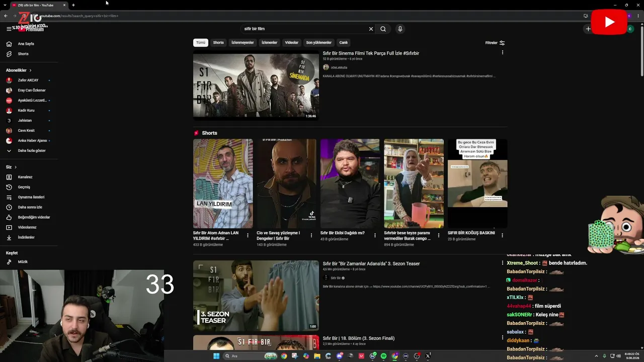
Task: Open options for the bese teyze short
Action: pyautogui.click(x=439, y=235)
